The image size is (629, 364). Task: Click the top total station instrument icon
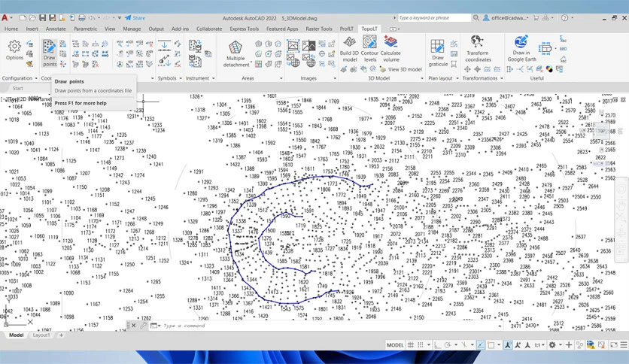(195, 46)
